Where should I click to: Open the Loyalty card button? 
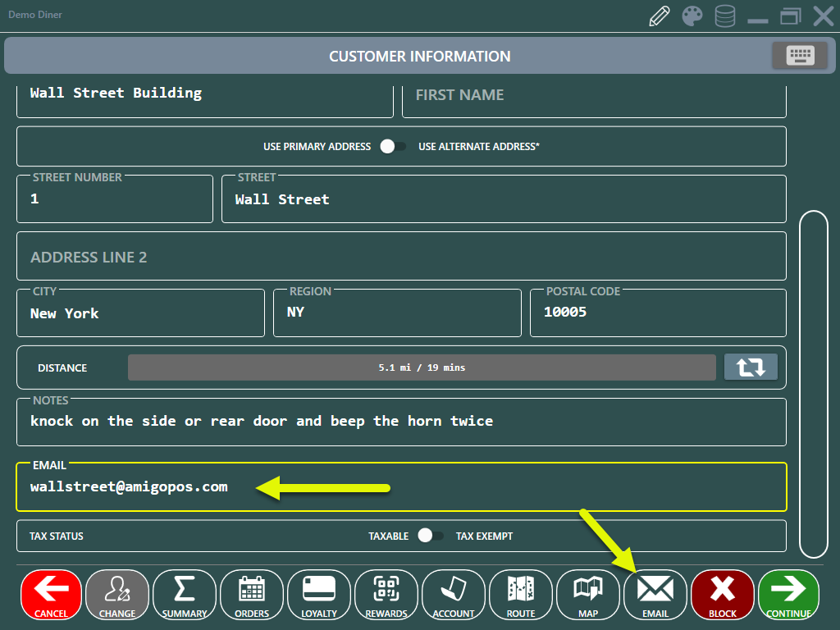(x=319, y=595)
